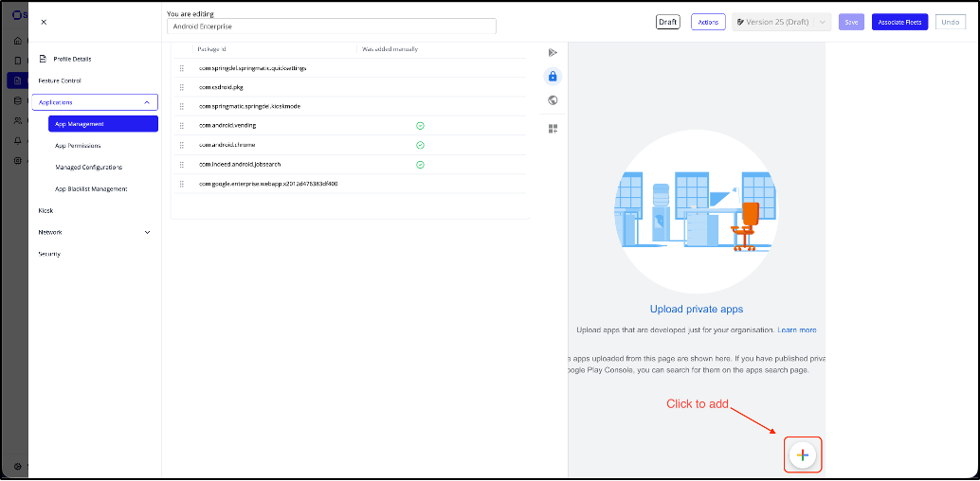Open App Blacklist Management

[x=91, y=188]
